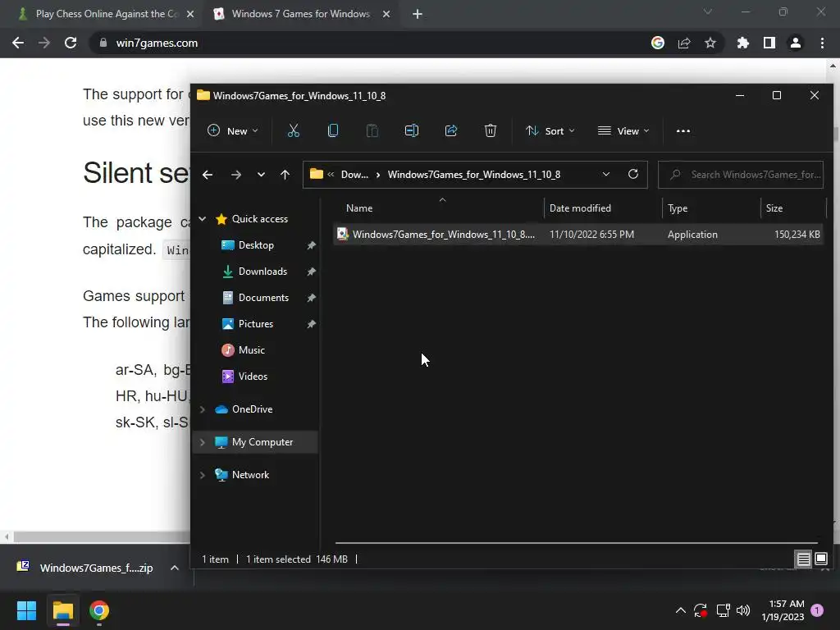Open the View dropdown menu
This screenshot has width=840, height=630.
(623, 130)
